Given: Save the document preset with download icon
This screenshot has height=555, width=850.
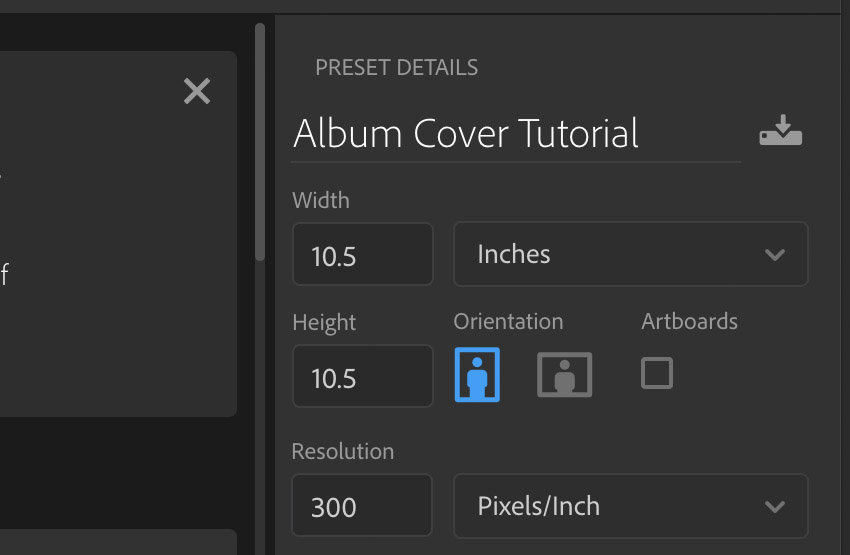Looking at the screenshot, I should click(781, 131).
